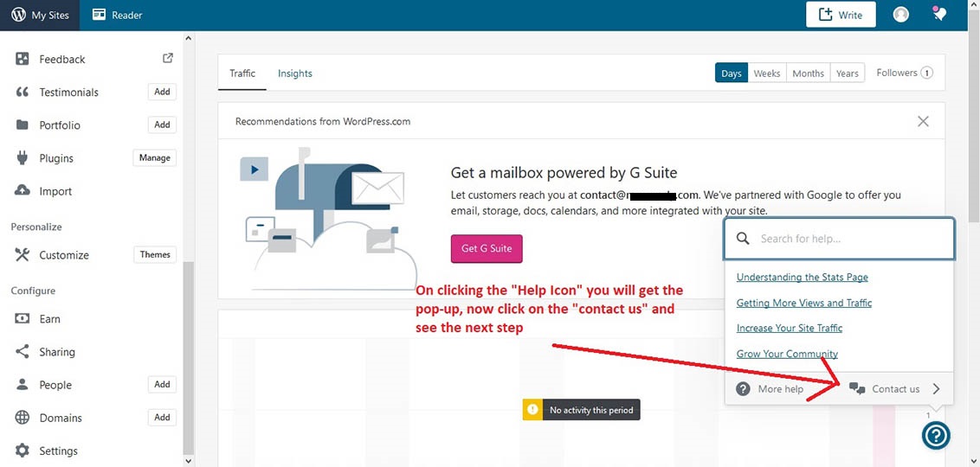The width and height of the screenshot is (980, 467).
Task: Click the People person icon
Action: coord(23,384)
